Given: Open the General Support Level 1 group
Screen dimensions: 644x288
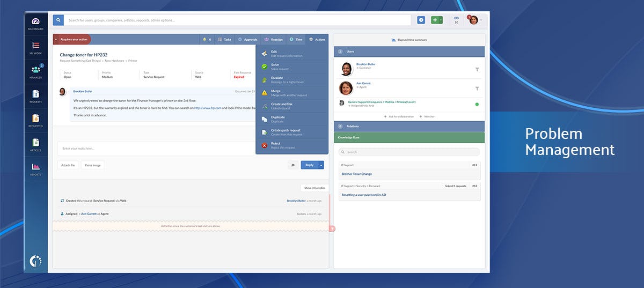Looking at the screenshot, I should pos(382,101).
